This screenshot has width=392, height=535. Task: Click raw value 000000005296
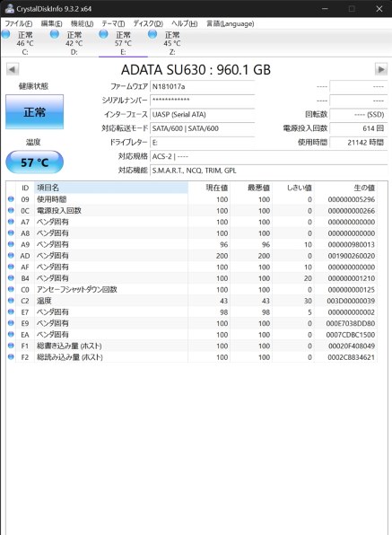pyautogui.click(x=351, y=199)
